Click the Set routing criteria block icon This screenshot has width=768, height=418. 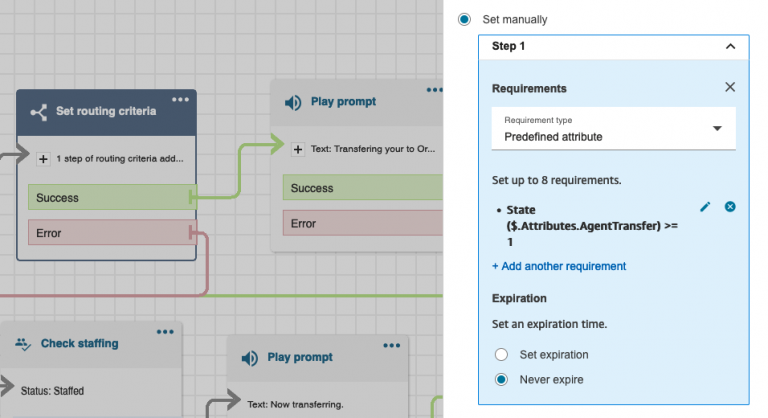[x=38, y=112]
